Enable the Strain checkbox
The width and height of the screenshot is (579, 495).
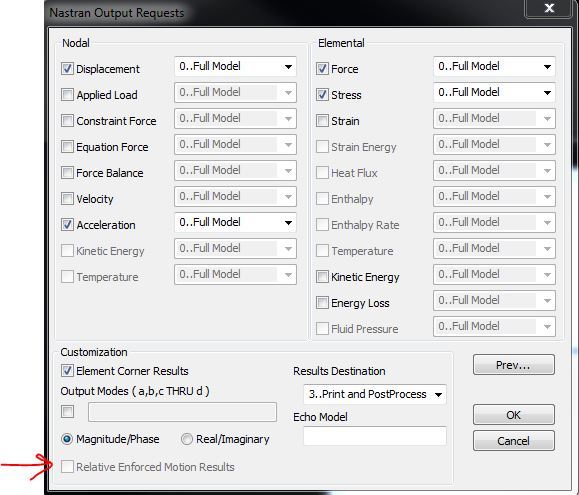point(322,121)
